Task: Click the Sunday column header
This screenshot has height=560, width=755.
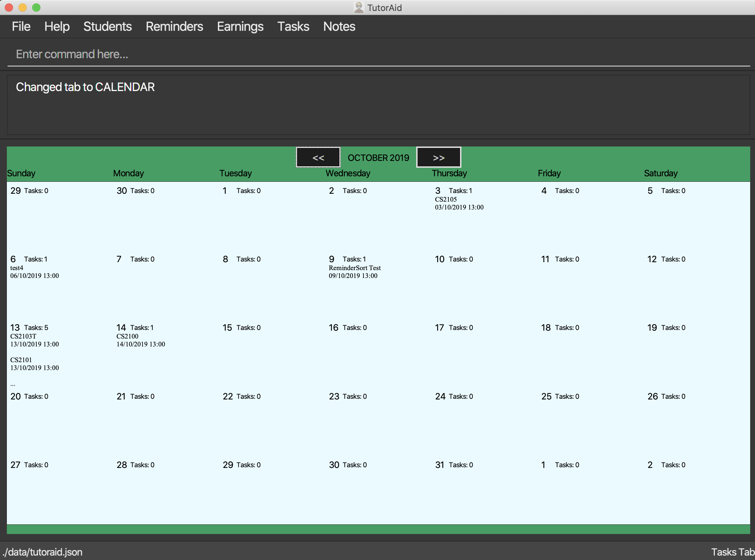Action: click(21, 173)
